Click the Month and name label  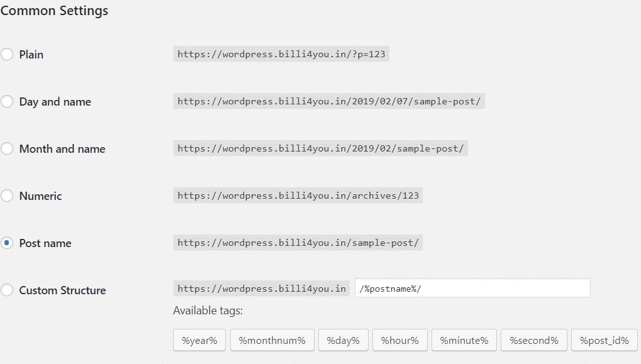pos(62,149)
